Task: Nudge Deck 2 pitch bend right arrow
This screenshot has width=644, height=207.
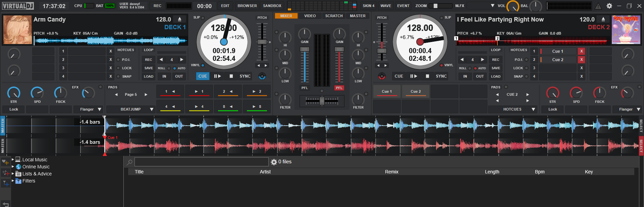Action: pos(386,66)
